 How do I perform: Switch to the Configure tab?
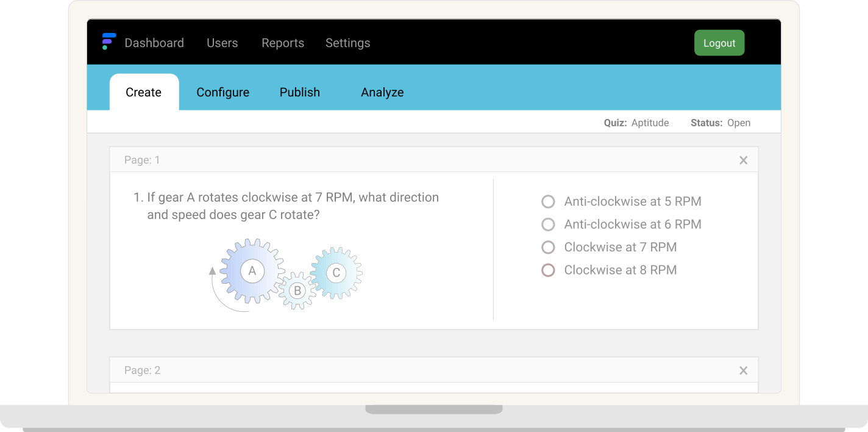(222, 92)
